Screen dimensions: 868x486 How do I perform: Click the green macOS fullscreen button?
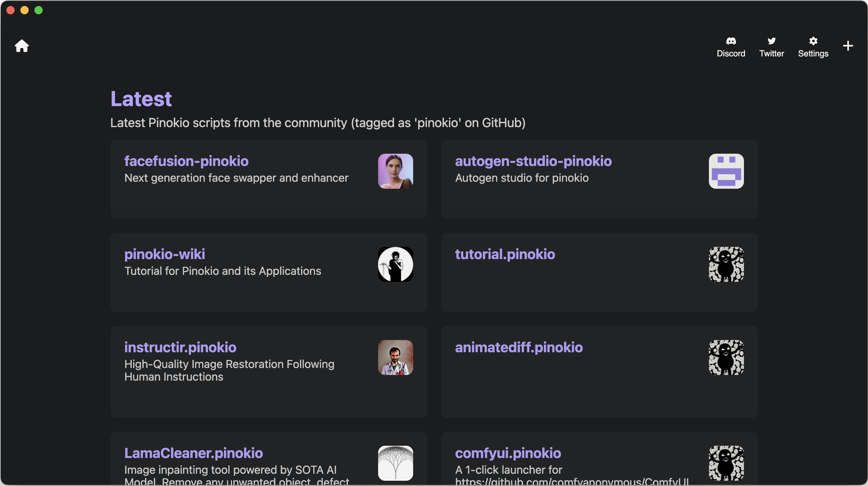pos(39,10)
